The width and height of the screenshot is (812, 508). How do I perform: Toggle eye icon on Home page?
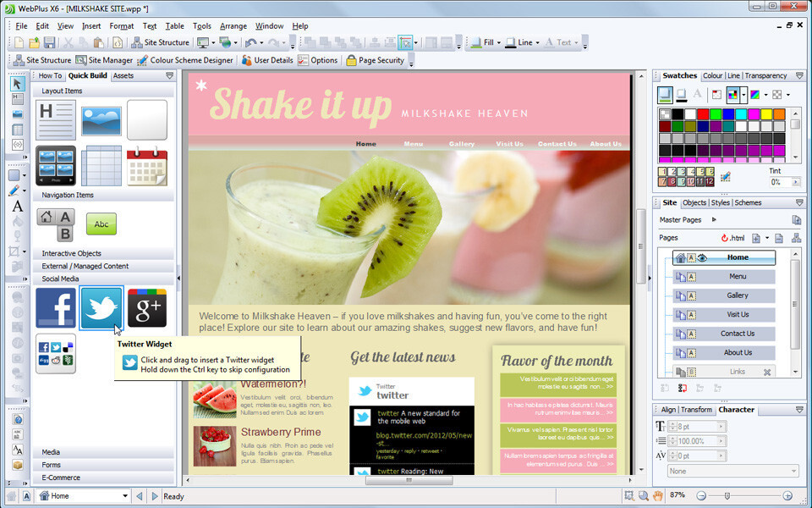click(702, 257)
